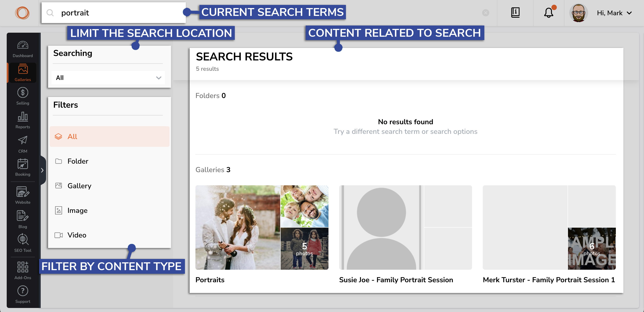The height and width of the screenshot is (312, 644).
Task: Open the Website builder icon
Action: coord(23,195)
